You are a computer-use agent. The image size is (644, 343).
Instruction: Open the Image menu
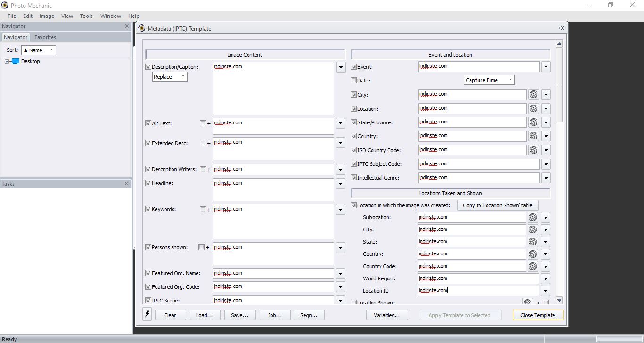point(47,16)
